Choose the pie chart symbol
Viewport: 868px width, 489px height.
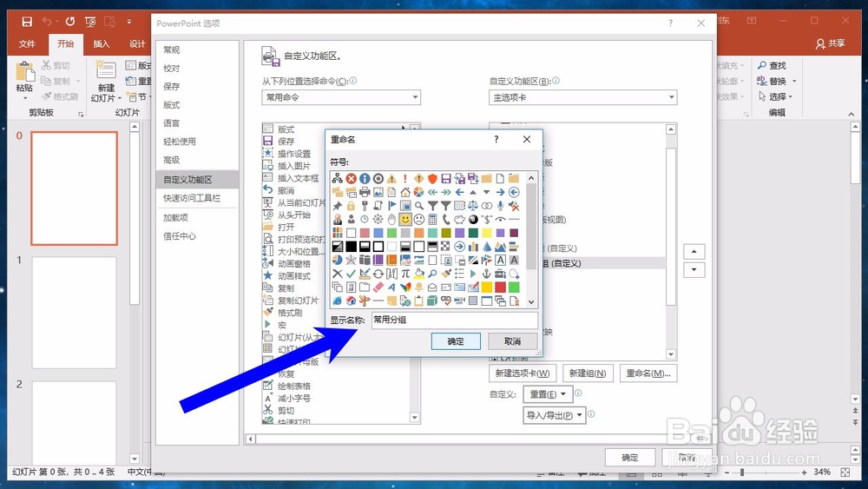pyautogui.click(x=419, y=192)
